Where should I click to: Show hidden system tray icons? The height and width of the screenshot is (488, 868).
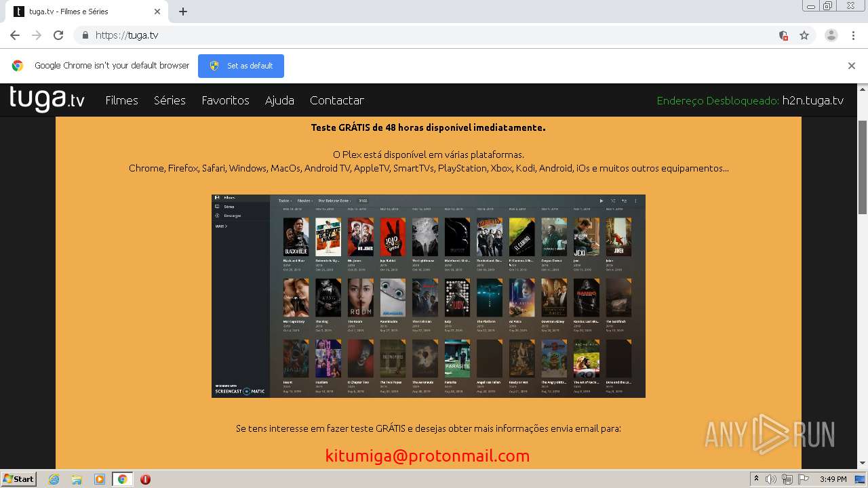(x=756, y=479)
